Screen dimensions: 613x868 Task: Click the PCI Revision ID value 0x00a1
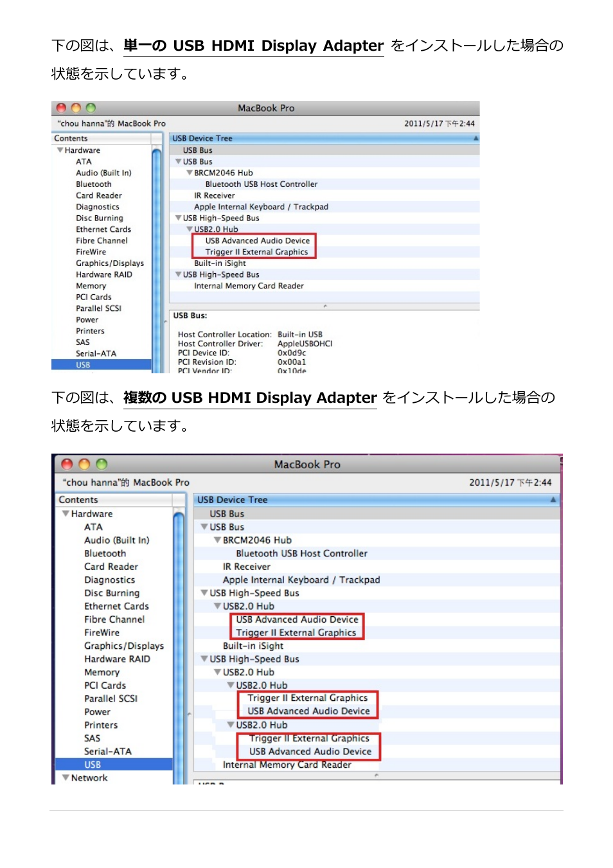point(292,362)
